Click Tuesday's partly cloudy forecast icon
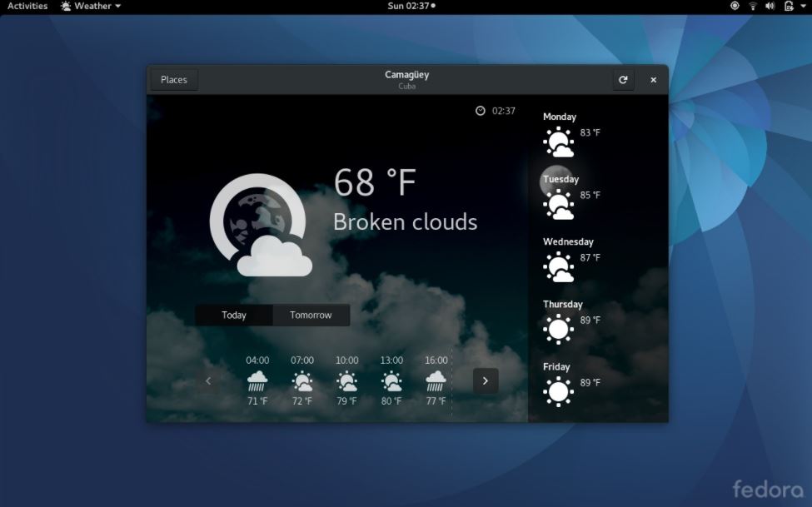This screenshot has height=507, width=812. (x=558, y=205)
